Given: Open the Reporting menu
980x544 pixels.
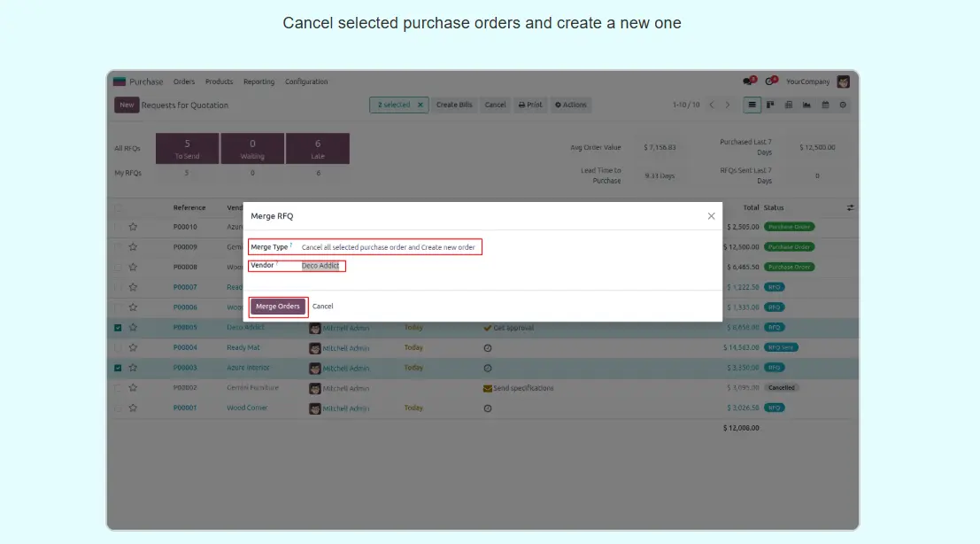Looking at the screenshot, I should coord(259,82).
